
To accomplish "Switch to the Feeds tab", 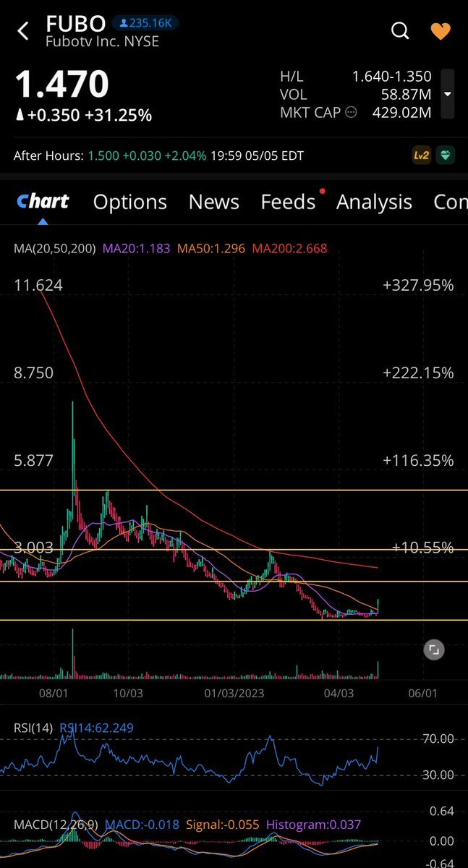I will point(289,202).
